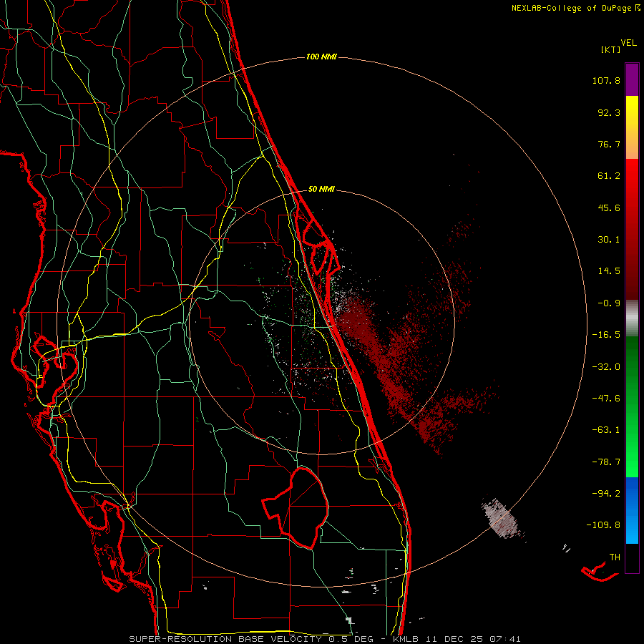
Task: Click the 07:41 timestamp
Action: pos(505,639)
